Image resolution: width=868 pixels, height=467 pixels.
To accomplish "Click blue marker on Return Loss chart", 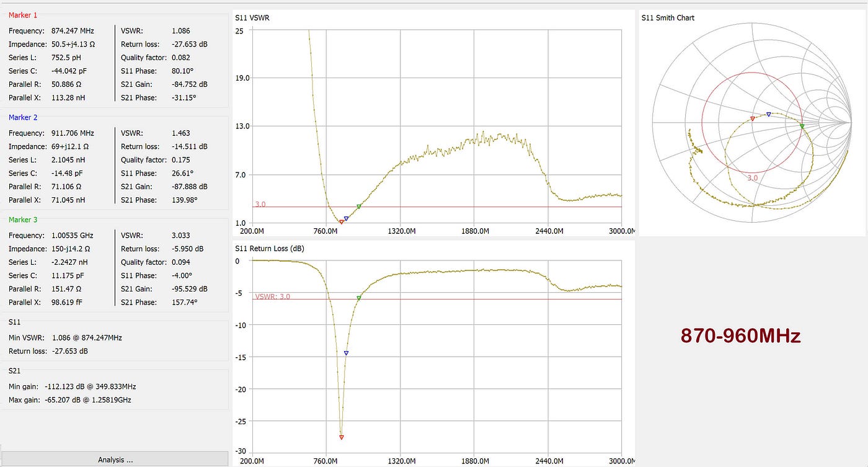I will tap(346, 353).
